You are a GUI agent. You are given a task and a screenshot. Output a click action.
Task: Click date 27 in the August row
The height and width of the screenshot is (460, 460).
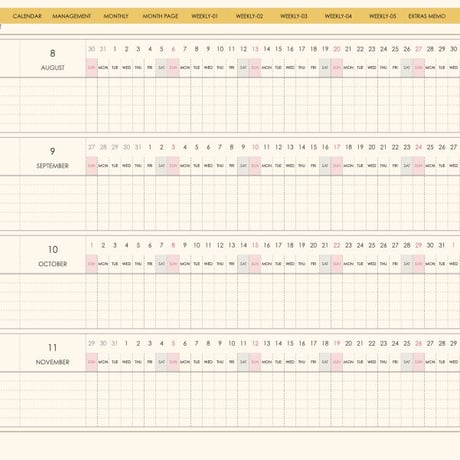(x=418, y=49)
